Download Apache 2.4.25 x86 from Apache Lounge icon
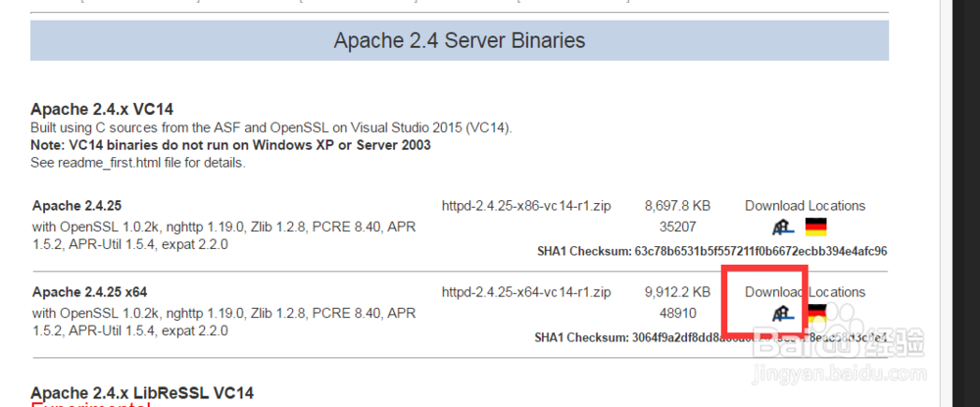 (x=782, y=227)
